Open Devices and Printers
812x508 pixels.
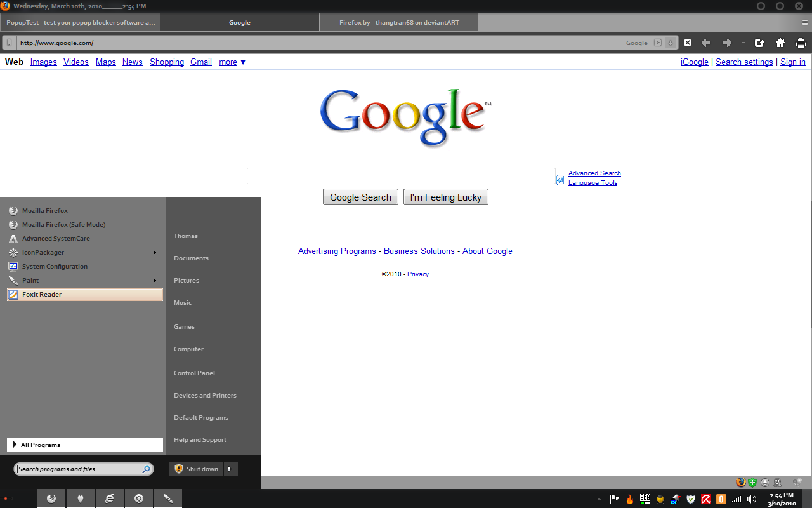(205, 395)
